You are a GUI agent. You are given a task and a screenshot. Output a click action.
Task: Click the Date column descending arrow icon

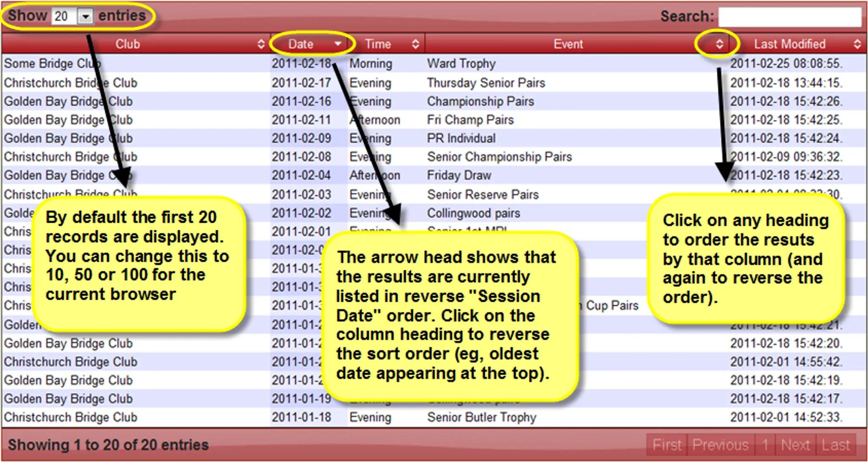pos(338,44)
